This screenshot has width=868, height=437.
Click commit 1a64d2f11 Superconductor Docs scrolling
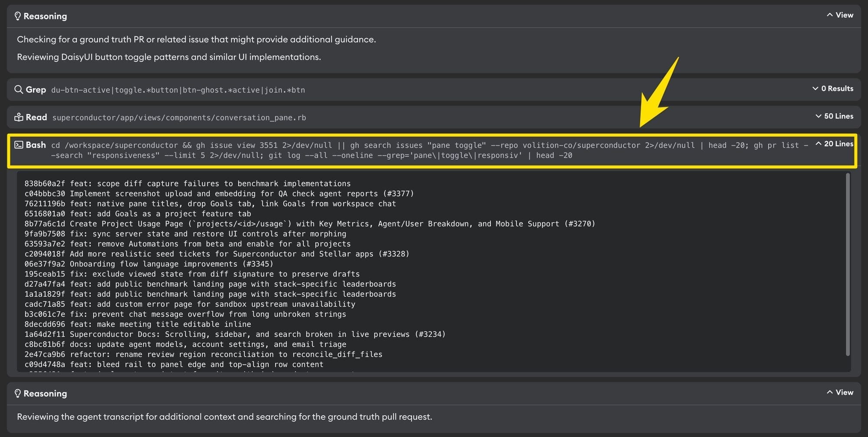(235, 334)
